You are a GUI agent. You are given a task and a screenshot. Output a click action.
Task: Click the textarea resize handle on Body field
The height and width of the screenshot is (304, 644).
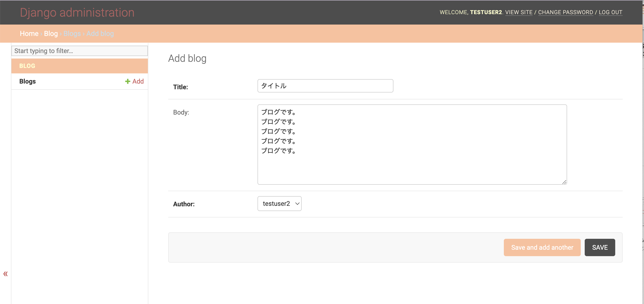tap(565, 182)
